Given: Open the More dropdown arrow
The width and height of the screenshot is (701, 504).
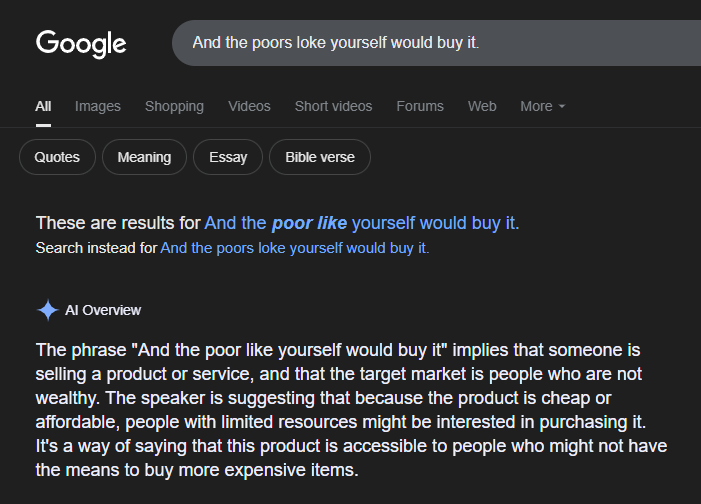Looking at the screenshot, I should (x=562, y=106).
